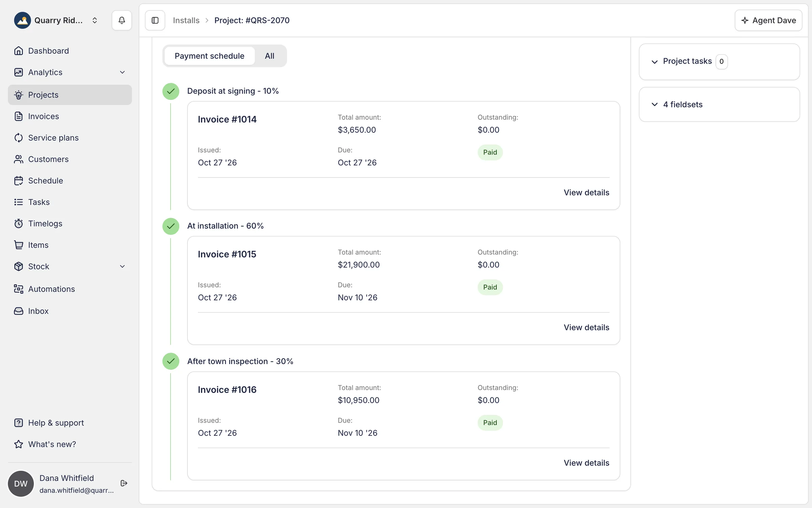Click the Invoice #1014 title
This screenshot has width=812, height=508.
(227, 119)
